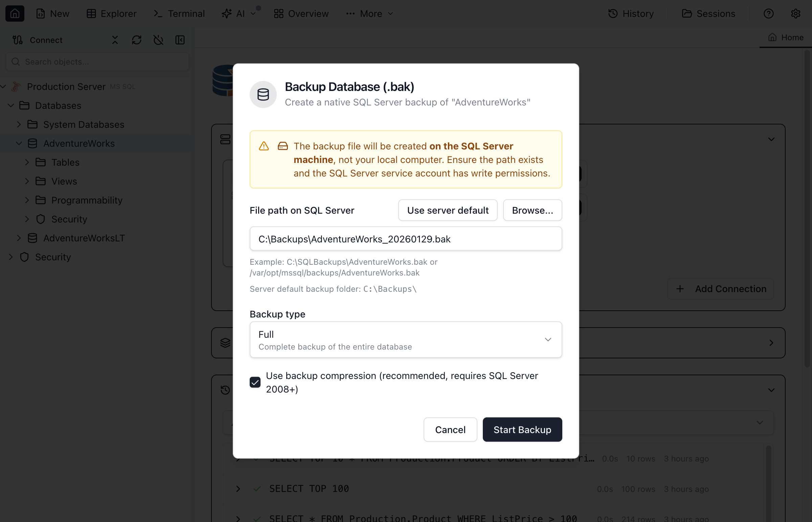Cancel the backup dialog

click(450, 429)
